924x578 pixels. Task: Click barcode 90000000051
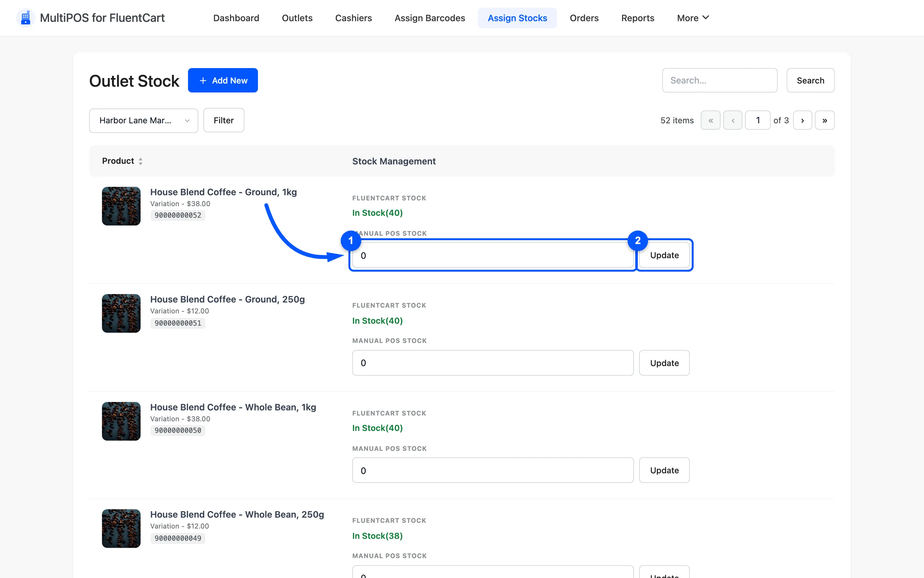(177, 323)
